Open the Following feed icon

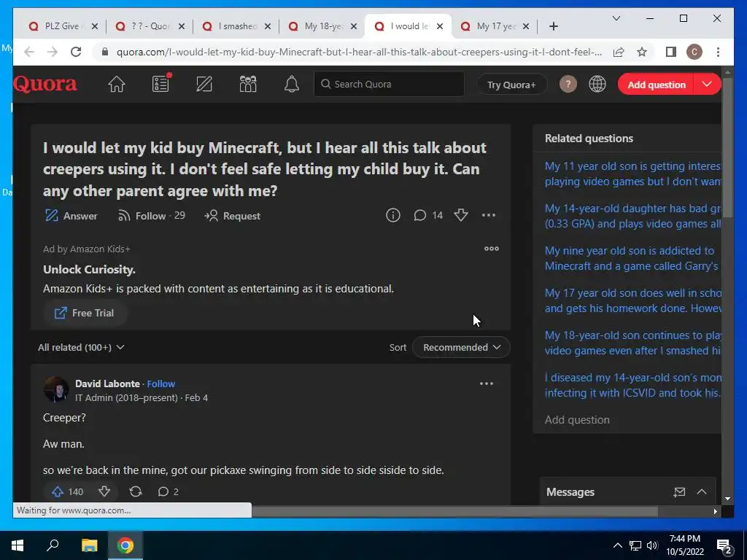coord(161,84)
